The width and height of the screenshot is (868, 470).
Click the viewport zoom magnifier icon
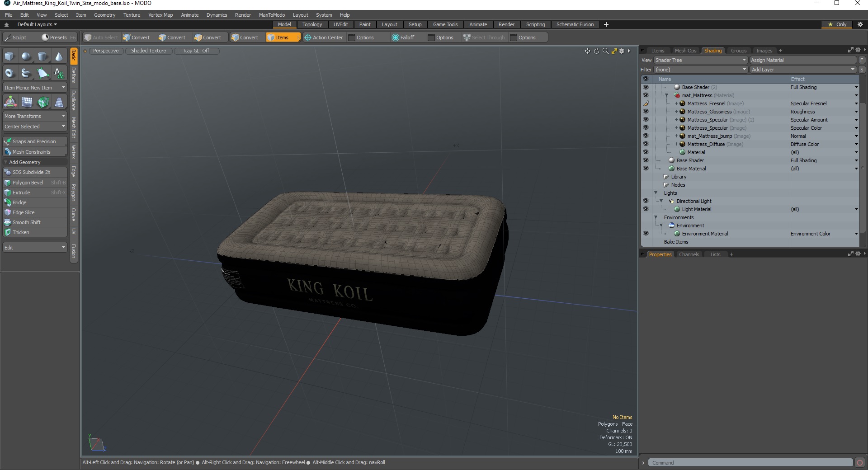[605, 51]
